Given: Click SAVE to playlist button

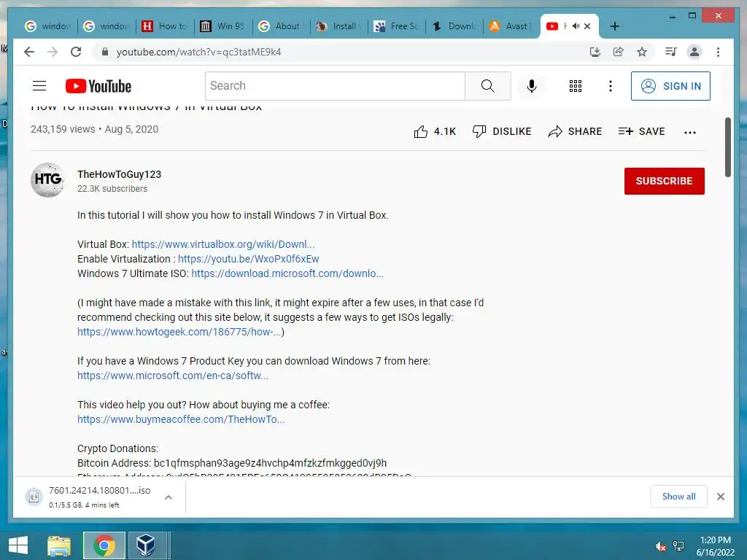Looking at the screenshot, I should pos(641,131).
